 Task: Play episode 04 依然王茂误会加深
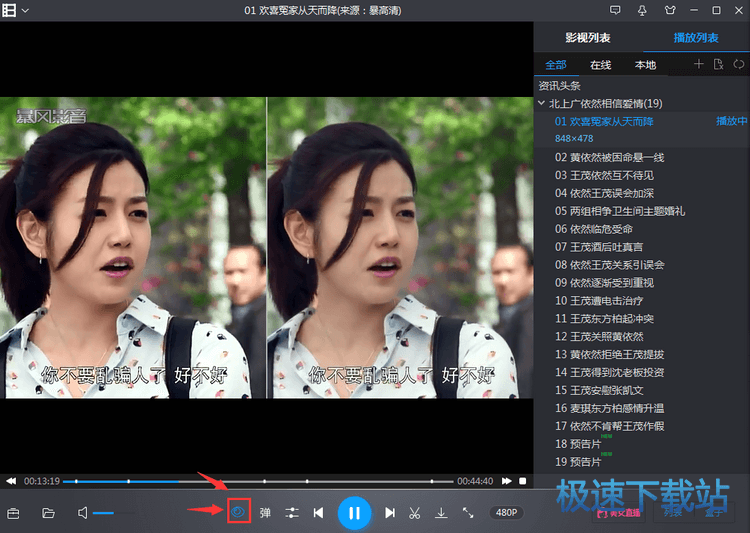[x=604, y=193]
